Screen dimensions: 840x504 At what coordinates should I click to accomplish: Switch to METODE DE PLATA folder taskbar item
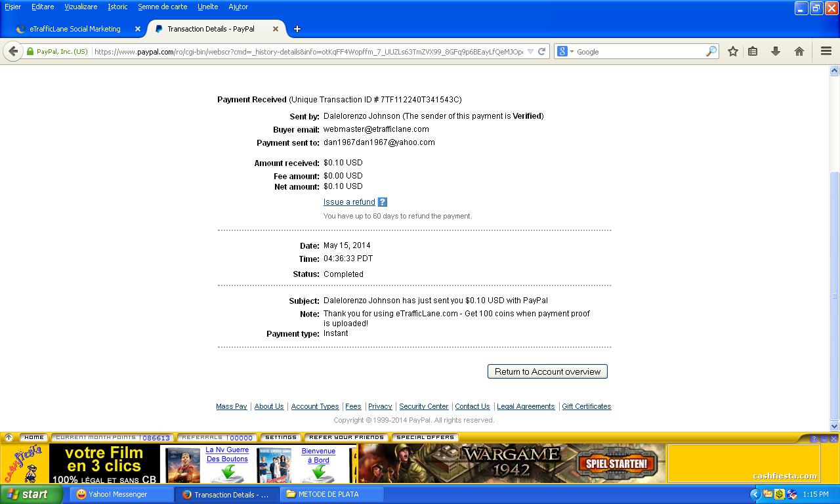pos(332,494)
